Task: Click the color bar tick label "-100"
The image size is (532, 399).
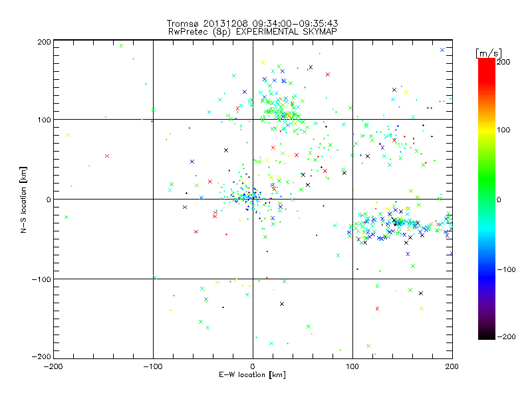Action: [506, 269]
